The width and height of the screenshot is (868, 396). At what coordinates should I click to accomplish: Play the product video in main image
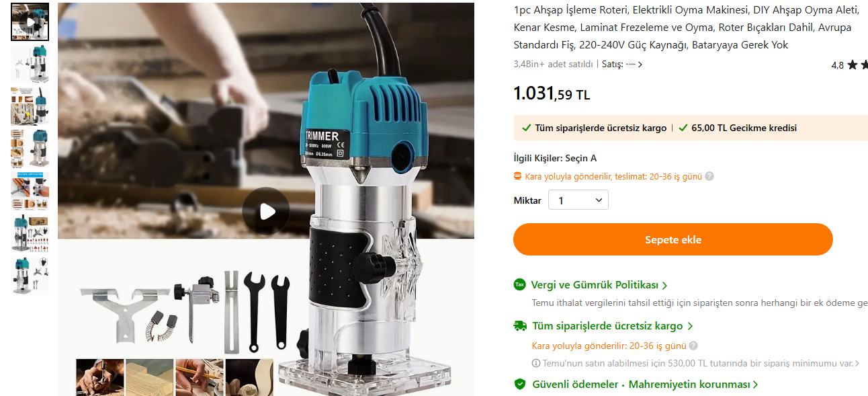tap(267, 212)
